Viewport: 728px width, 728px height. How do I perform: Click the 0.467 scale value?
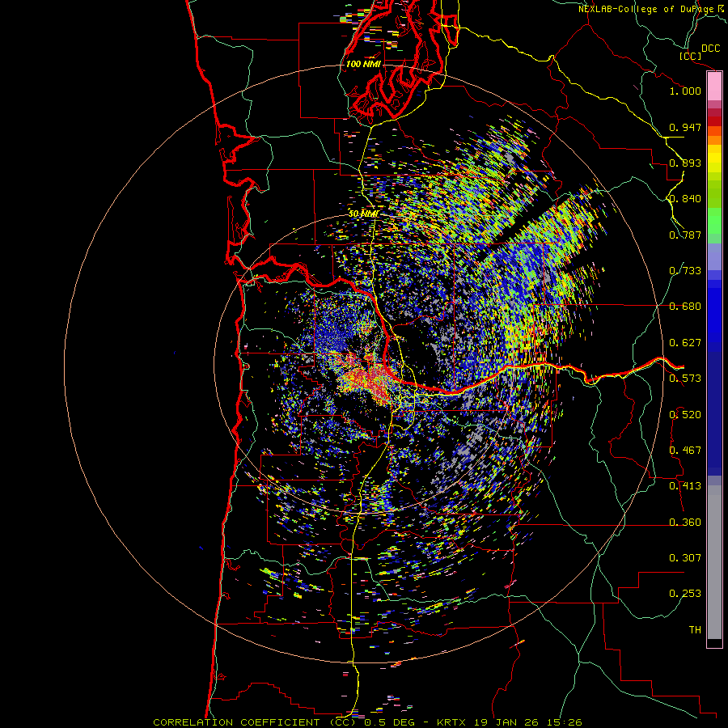click(685, 451)
